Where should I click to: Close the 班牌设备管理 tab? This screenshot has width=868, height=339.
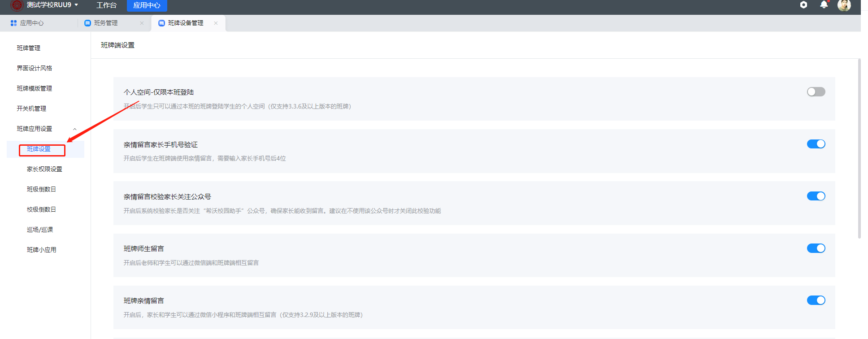pos(216,23)
